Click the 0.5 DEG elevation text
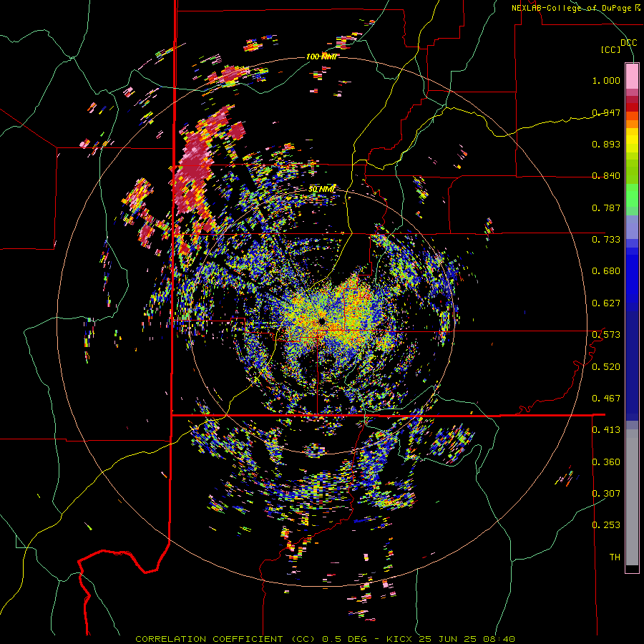Viewport: 644px width, 644px height. coord(346,639)
